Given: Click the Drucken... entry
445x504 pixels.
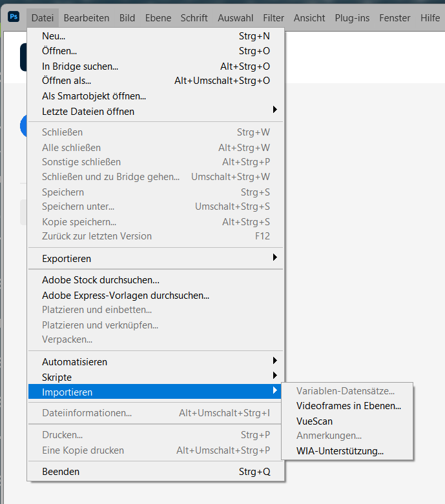Looking at the screenshot, I should 156,434.
